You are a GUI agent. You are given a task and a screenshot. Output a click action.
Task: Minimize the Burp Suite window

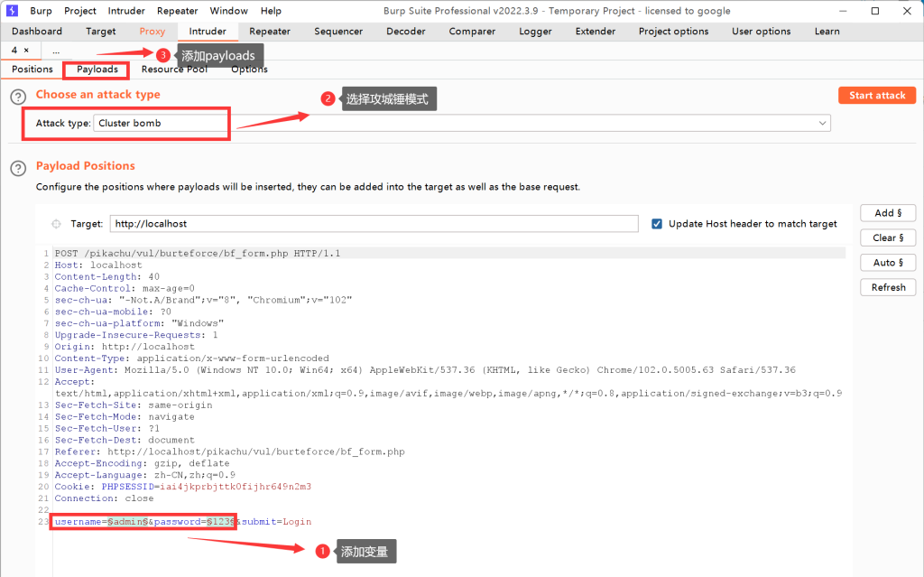(843, 11)
